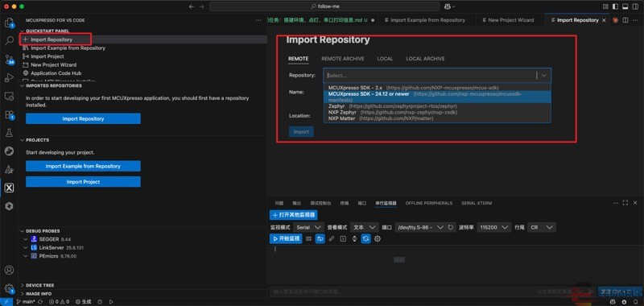Click the clear output icon after 开始监视
Image resolution: width=644 pixels, height=306 pixels.
click(x=309, y=238)
